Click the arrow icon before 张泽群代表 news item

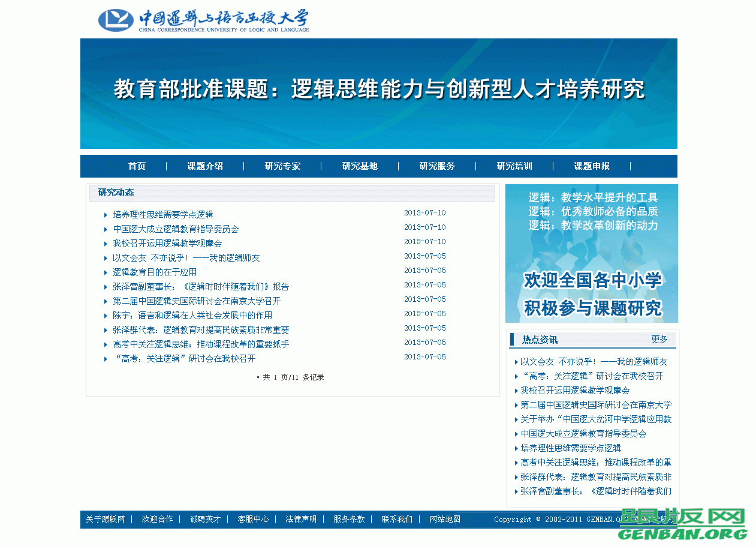click(x=106, y=329)
